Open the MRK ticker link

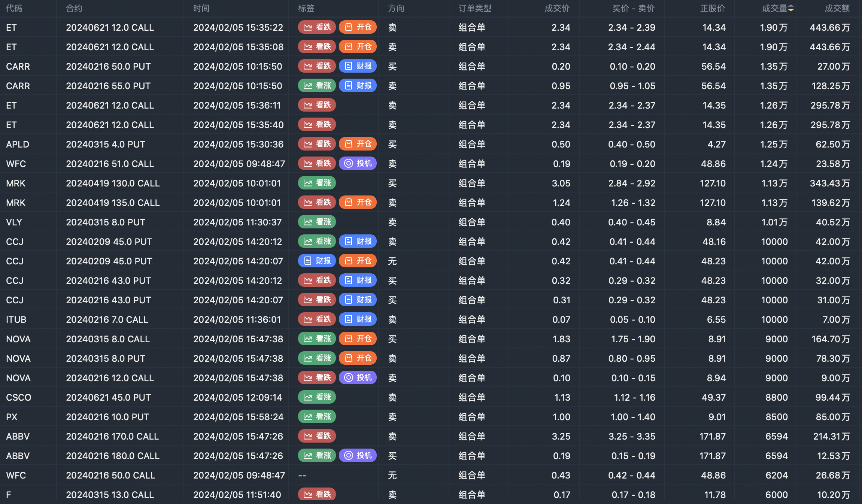[16, 183]
